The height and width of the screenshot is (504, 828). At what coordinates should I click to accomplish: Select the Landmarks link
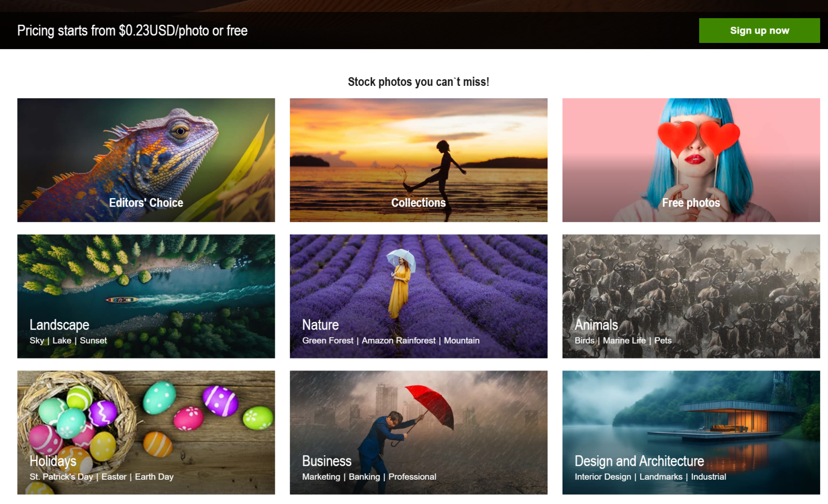coord(661,477)
